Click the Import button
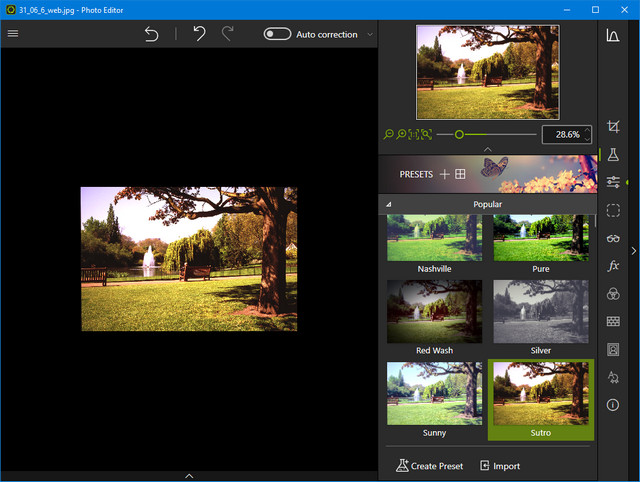This screenshot has width=640, height=482. coord(500,466)
